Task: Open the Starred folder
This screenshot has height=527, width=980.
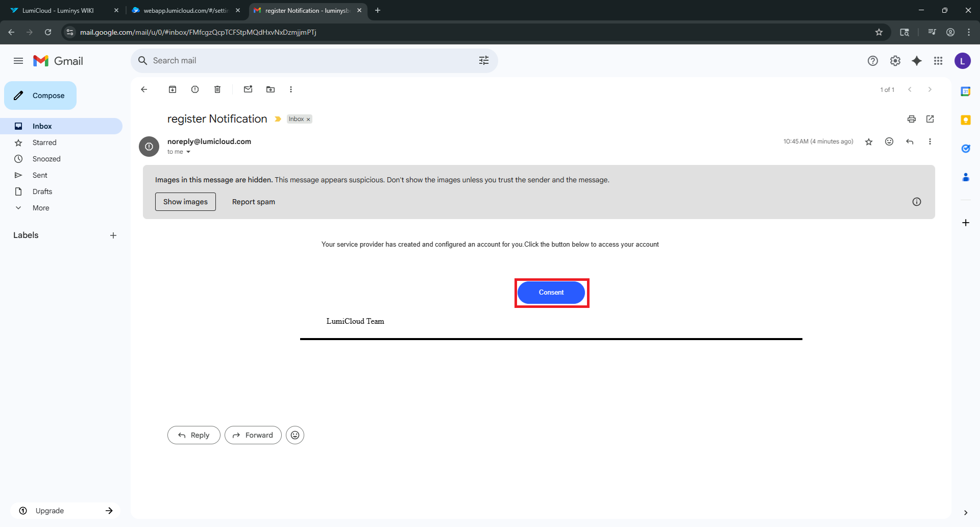Action: 44,142
